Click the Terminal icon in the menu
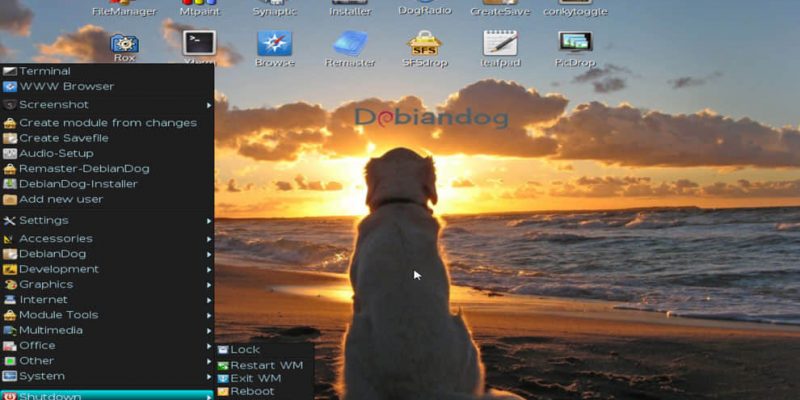The image size is (800, 400). [10, 71]
